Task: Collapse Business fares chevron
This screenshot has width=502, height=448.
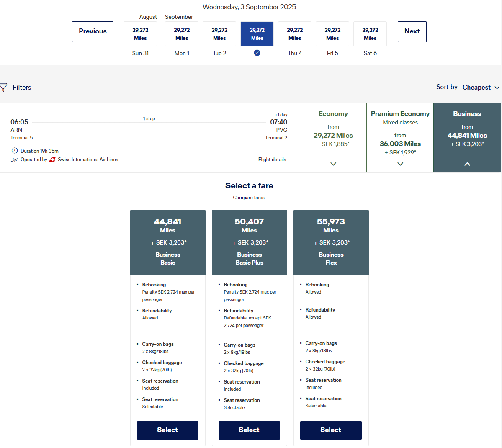Action: pos(467,164)
